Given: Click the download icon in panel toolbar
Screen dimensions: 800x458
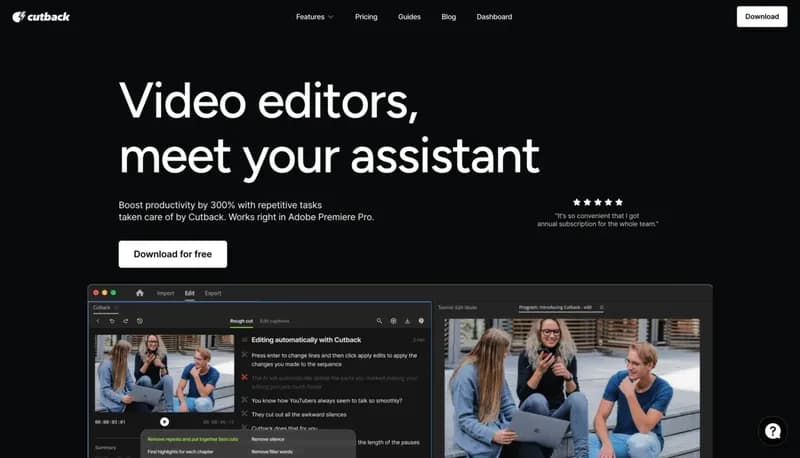Looking at the screenshot, I should coord(407,321).
